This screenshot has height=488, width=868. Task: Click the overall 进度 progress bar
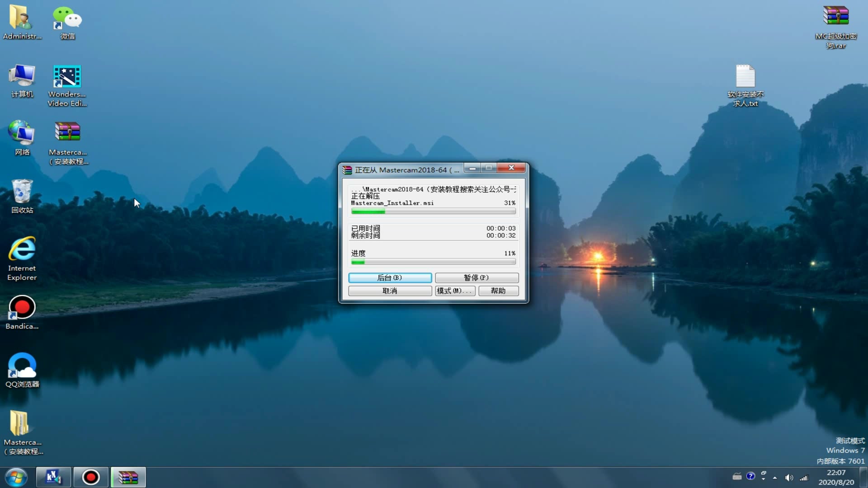pyautogui.click(x=433, y=262)
